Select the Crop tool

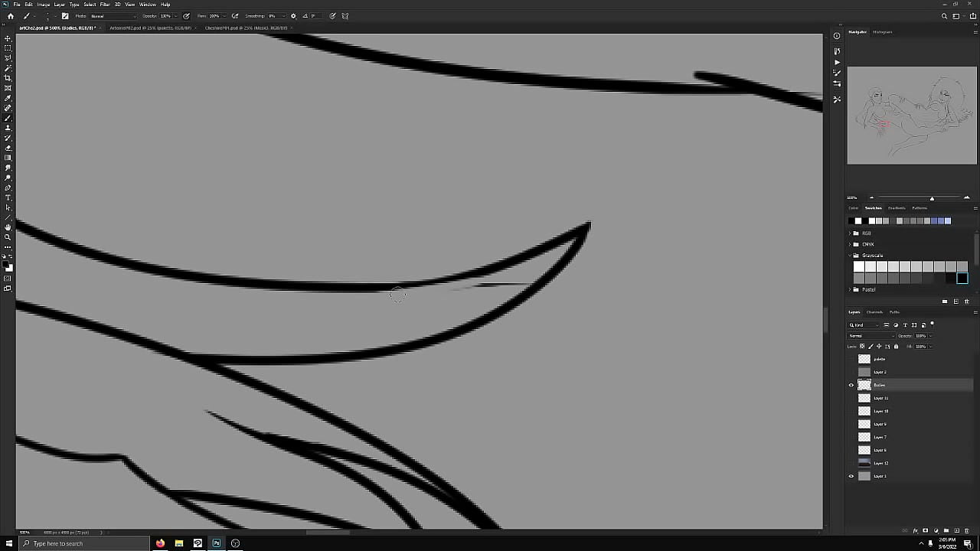pos(8,78)
